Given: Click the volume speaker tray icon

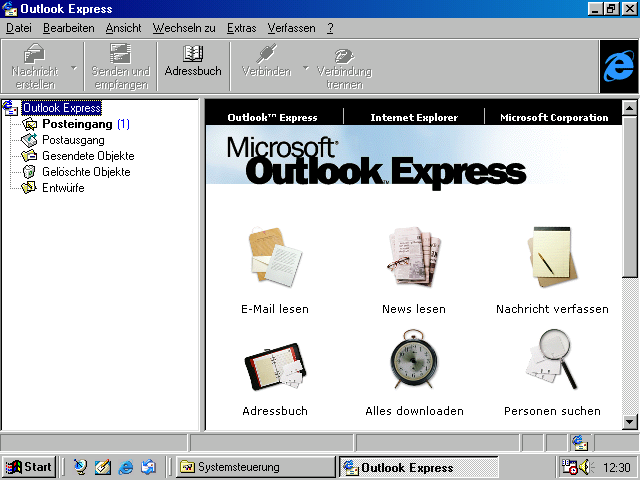Looking at the screenshot, I should (587, 467).
